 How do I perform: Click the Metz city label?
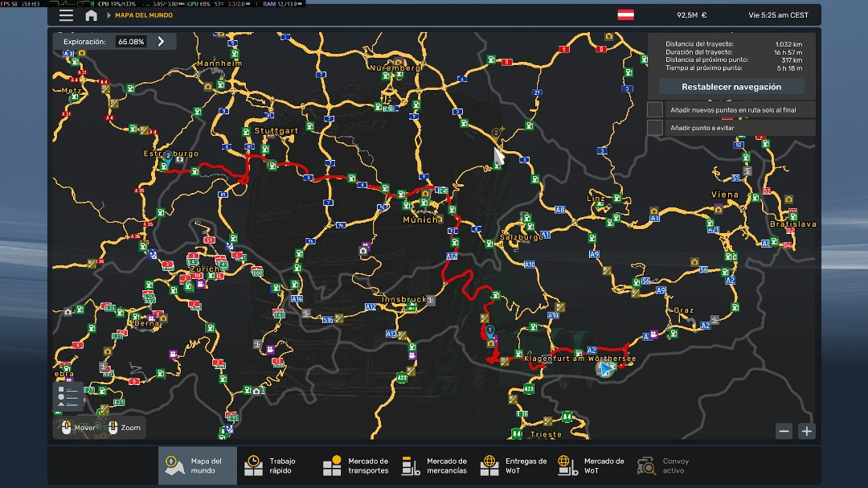72,91
